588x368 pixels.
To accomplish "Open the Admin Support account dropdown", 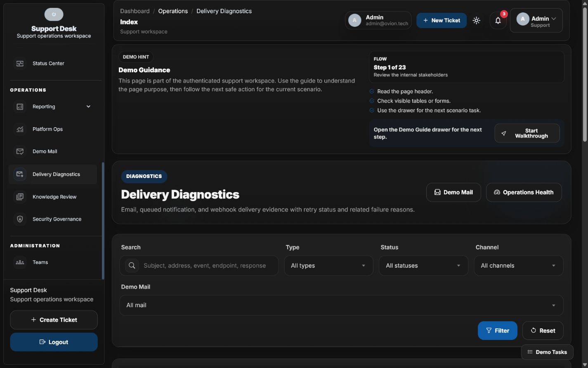I will pyautogui.click(x=536, y=20).
